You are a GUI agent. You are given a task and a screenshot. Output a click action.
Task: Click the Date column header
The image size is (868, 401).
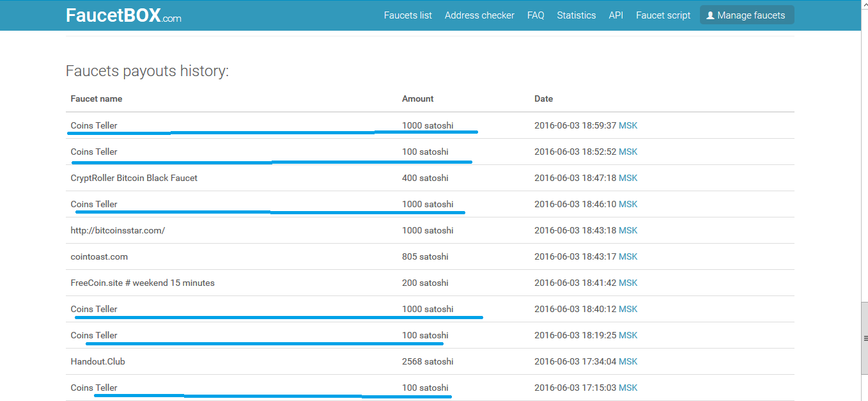(543, 99)
